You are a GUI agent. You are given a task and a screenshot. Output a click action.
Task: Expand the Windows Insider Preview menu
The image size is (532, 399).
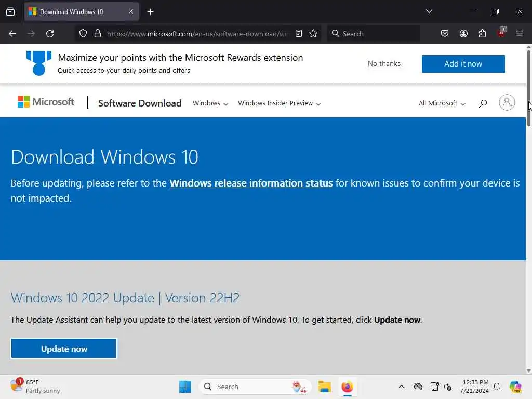click(279, 103)
